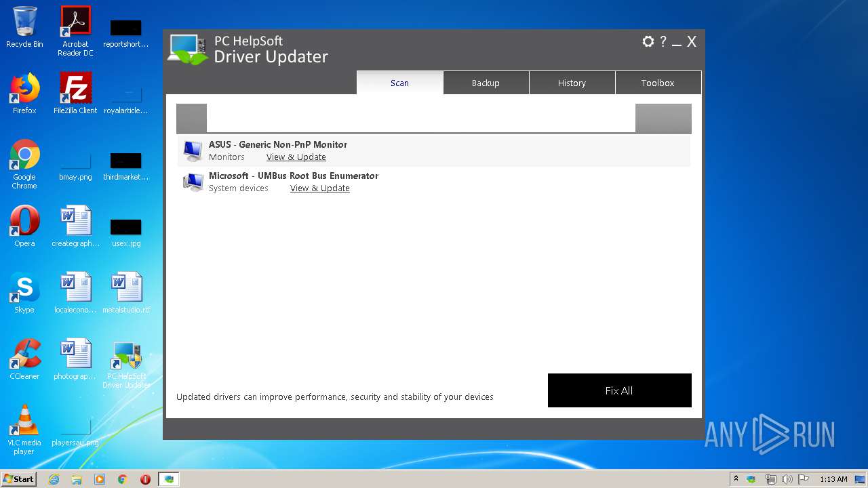Click Driver Updater taskbar button
The height and width of the screenshot is (488, 868).
coord(169,479)
